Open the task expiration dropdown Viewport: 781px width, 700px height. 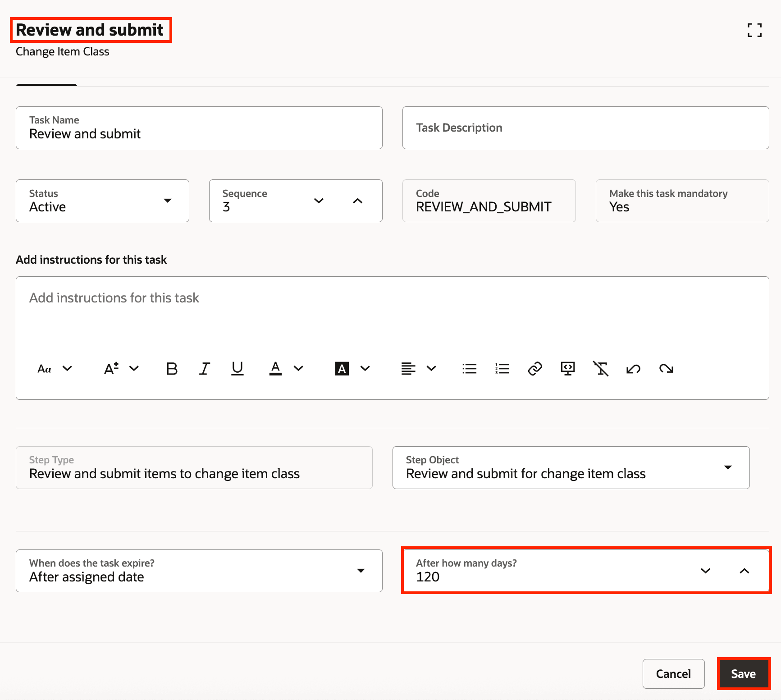pos(361,571)
